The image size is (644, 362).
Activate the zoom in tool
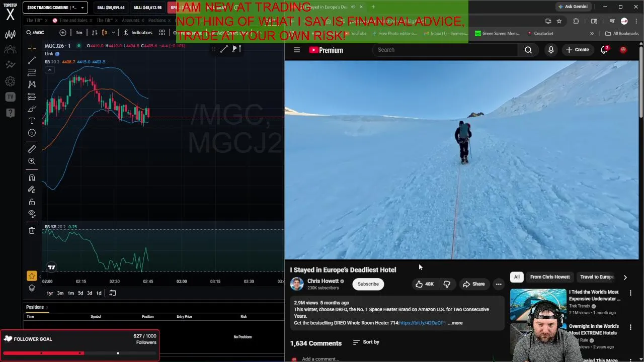point(32,161)
